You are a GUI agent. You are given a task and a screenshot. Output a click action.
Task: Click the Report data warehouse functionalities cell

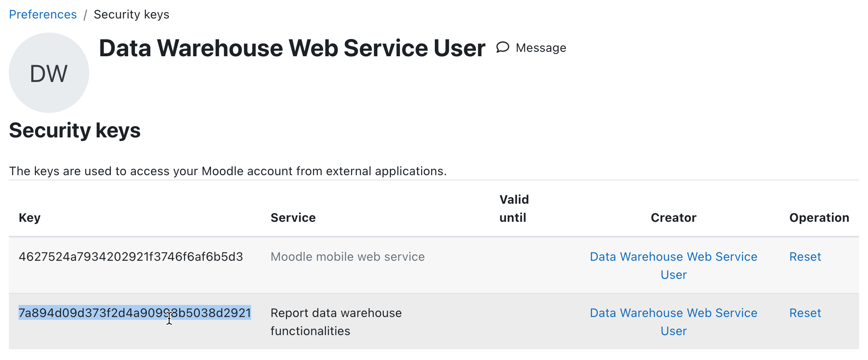(336, 322)
